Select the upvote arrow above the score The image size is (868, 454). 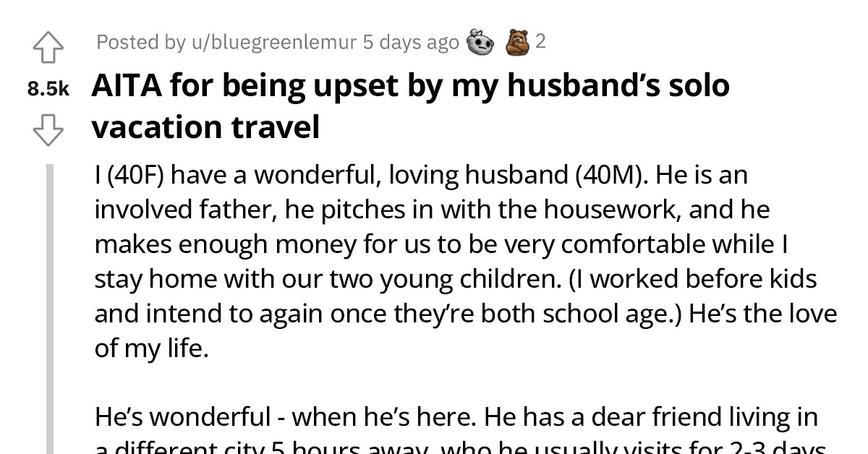tap(49, 46)
